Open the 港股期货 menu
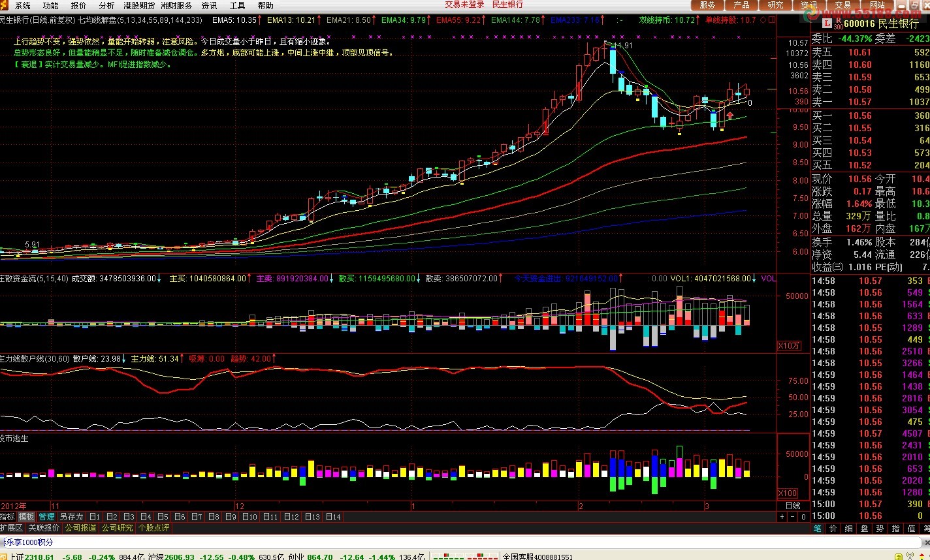The width and height of the screenshot is (930, 560). click(x=139, y=5)
